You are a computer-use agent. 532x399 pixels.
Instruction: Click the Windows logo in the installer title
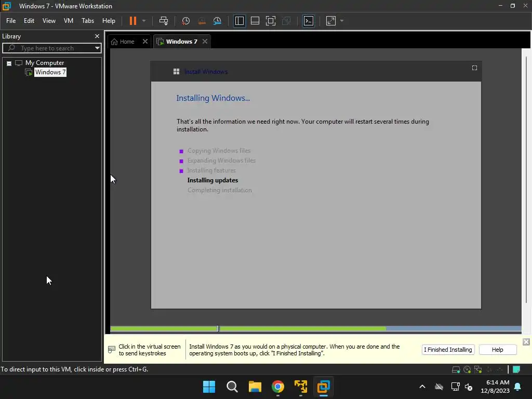tap(176, 72)
